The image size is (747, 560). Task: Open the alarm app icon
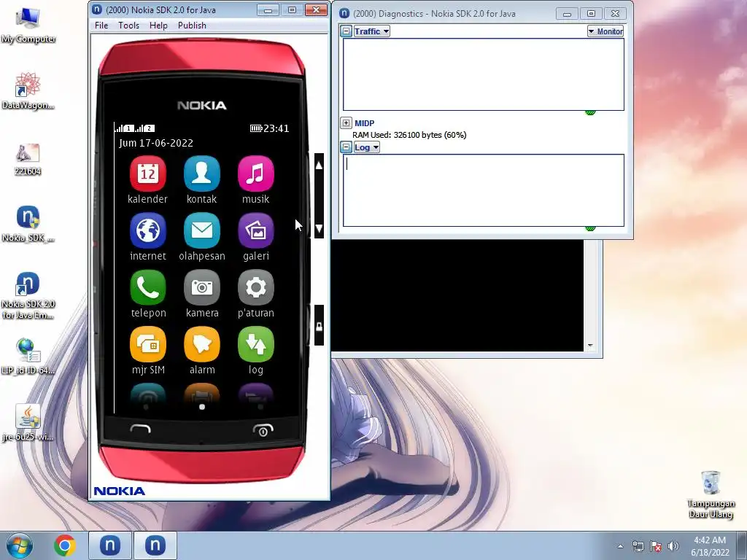tap(202, 344)
